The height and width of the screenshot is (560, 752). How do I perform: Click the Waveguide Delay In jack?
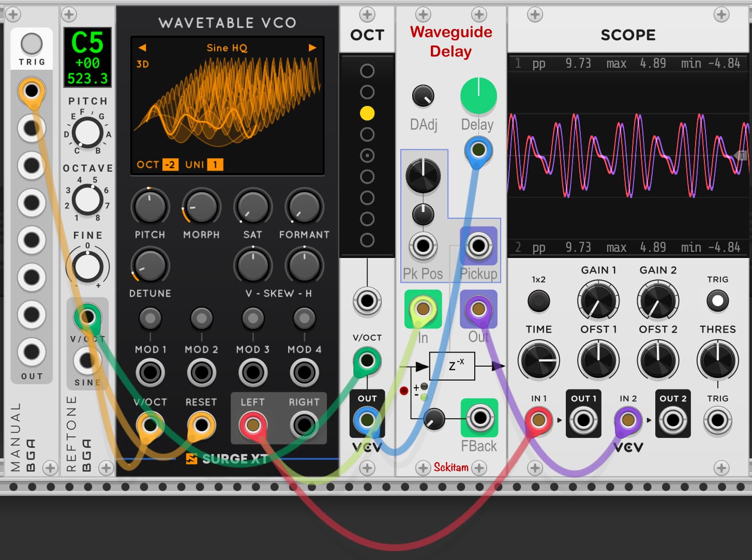423,309
